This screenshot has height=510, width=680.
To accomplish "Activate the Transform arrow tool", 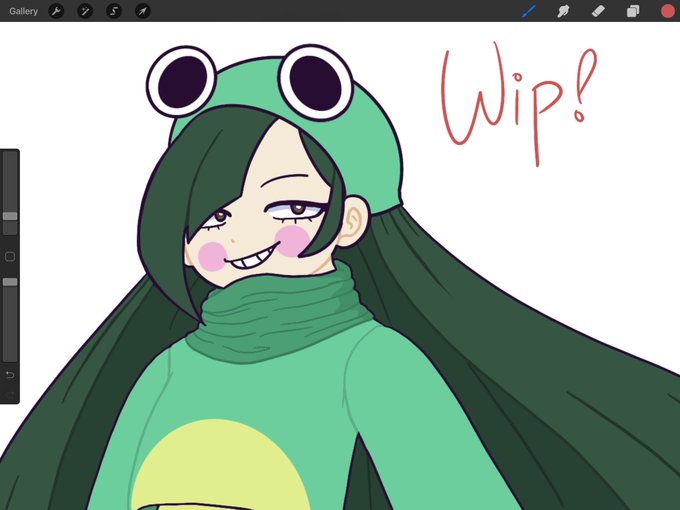I will [x=143, y=11].
